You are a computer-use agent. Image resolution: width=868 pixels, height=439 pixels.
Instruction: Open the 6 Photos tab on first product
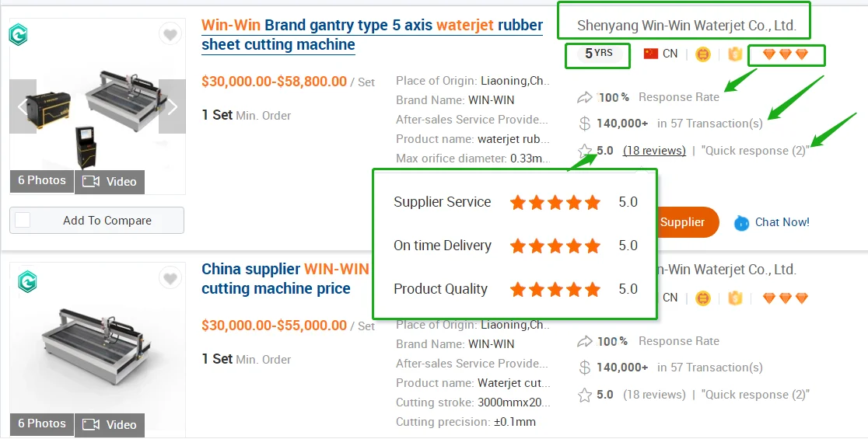pos(42,181)
